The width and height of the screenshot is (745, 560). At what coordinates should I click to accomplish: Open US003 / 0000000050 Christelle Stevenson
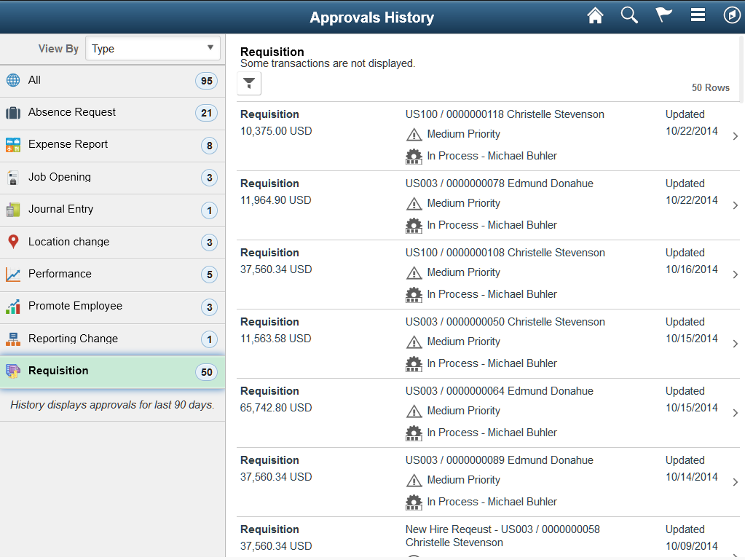point(505,322)
